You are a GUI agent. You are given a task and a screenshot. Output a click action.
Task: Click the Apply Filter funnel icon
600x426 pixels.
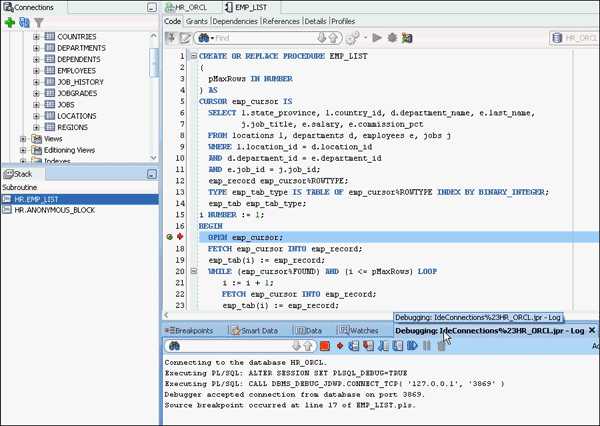[x=39, y=23]
